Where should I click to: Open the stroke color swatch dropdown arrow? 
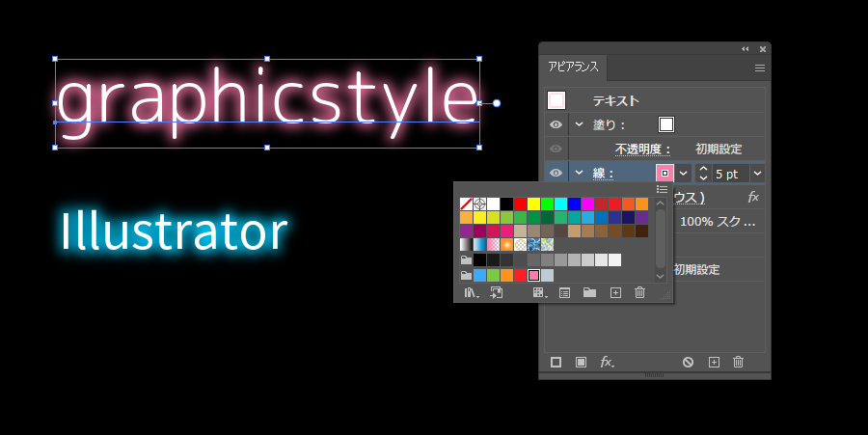tap(684, 174)
